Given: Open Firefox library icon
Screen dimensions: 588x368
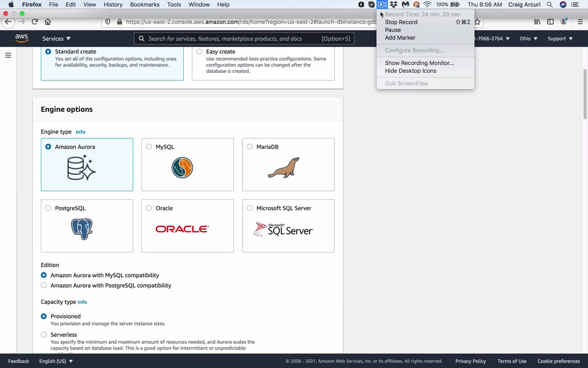Looking at the screenshot, I should [x=537, y=22].
